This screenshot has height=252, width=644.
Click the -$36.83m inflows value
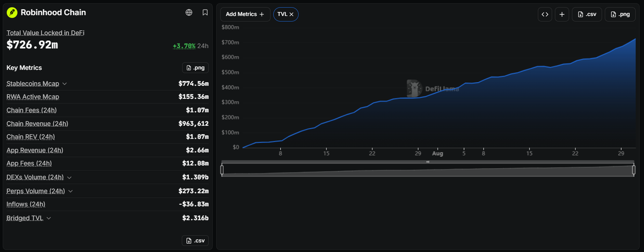(193, 204)
